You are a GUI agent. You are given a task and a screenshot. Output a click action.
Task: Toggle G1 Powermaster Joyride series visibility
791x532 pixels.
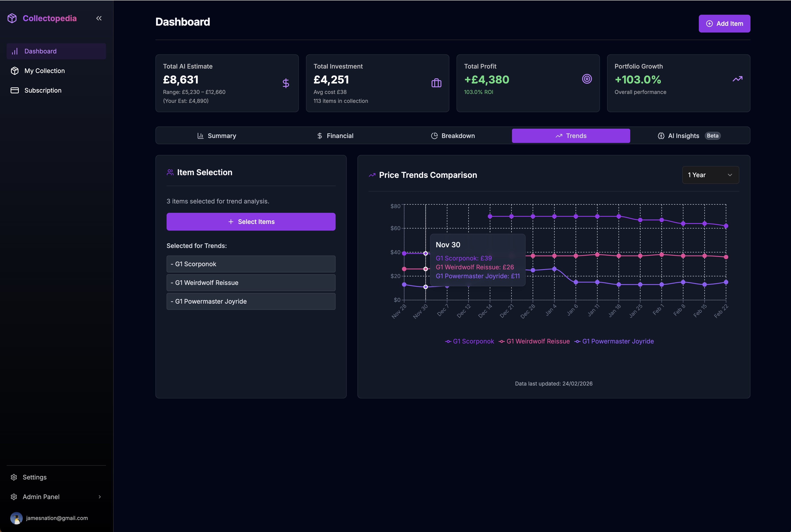coord(618,341)
